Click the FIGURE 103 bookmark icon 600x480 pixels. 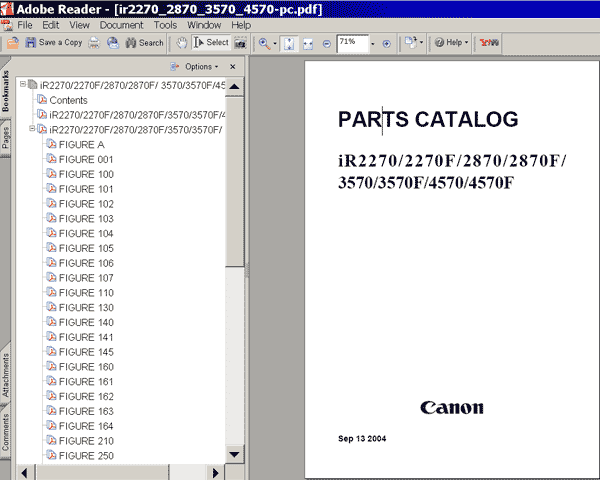coord(51,218)
